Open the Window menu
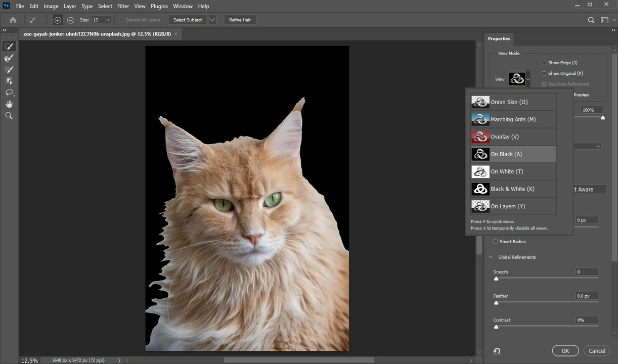The width and height of the screenshot is (618, 364). (x=183, y=6)
